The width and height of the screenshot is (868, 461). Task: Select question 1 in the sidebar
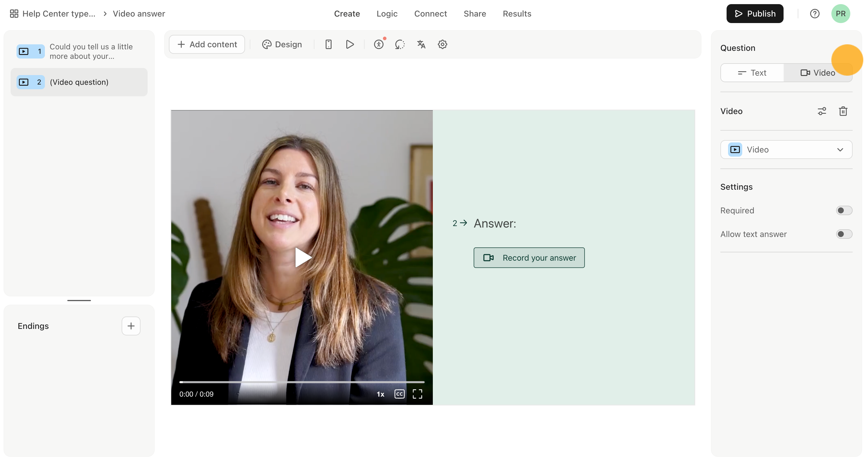click(x=79, y=51)
